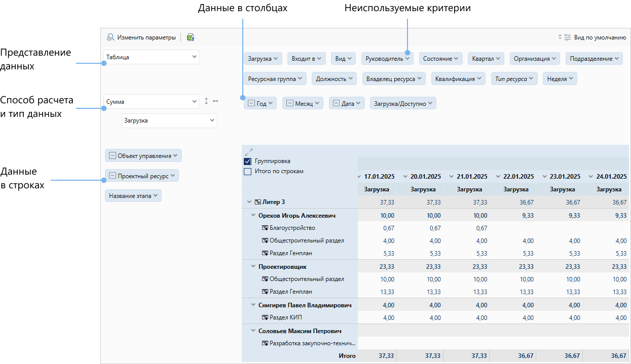Viewport: 631px width, 364px height.
Task: Click the vertical orange arrow swap icon
Action: click(x=206, y=101)
